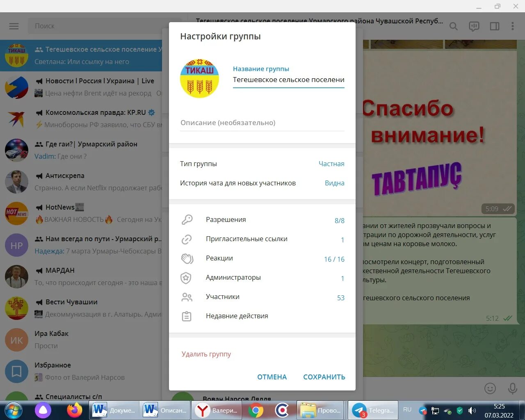
Task: Open the discussion icon in chat header
Action: click(474, 26)
